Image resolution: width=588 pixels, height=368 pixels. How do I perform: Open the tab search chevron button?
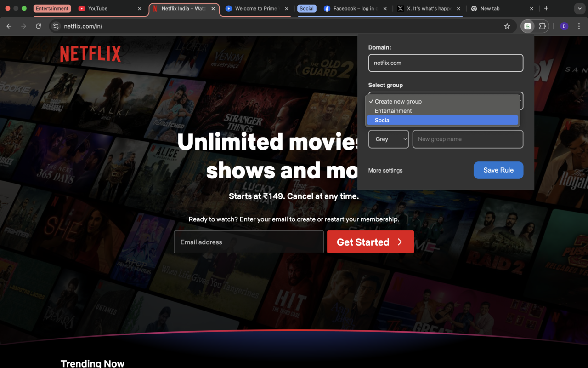[579, 8]
